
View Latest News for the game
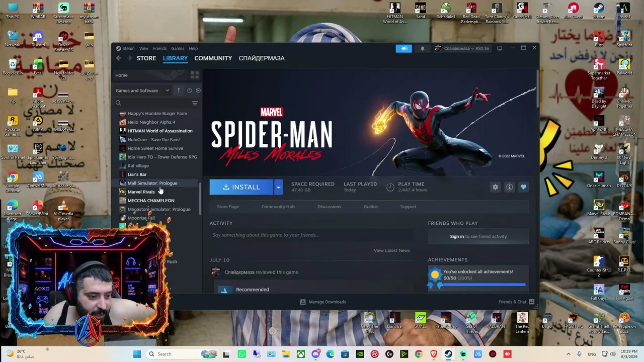(392, 250)
